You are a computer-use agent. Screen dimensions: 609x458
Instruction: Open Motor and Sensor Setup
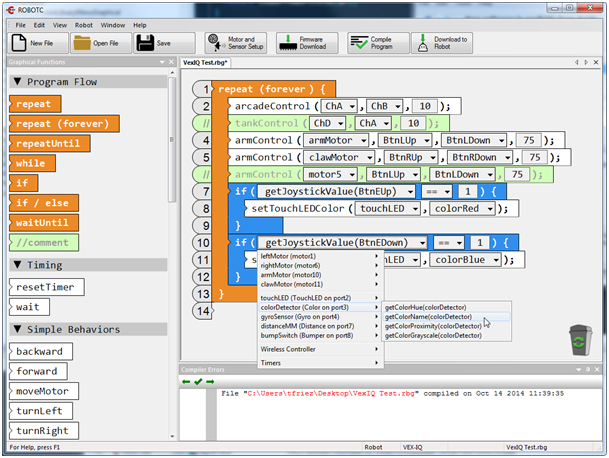point(235,43)
